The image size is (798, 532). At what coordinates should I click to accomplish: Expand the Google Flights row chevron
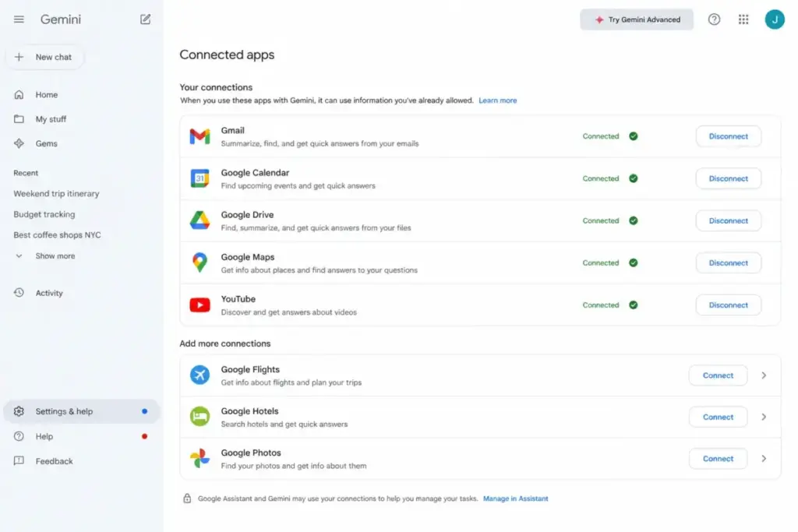click(x=764, y=375)
